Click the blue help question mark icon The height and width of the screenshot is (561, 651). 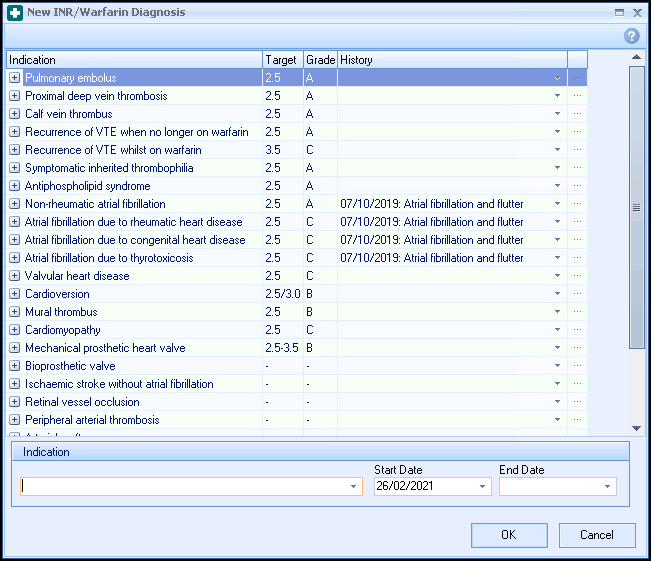point(631,35)
